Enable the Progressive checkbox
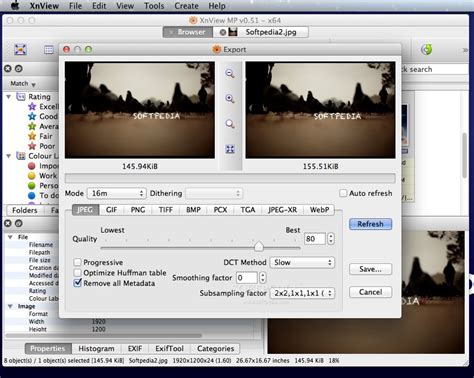The width and height of the screenshot is (474, 378). (x=77, y=262)
